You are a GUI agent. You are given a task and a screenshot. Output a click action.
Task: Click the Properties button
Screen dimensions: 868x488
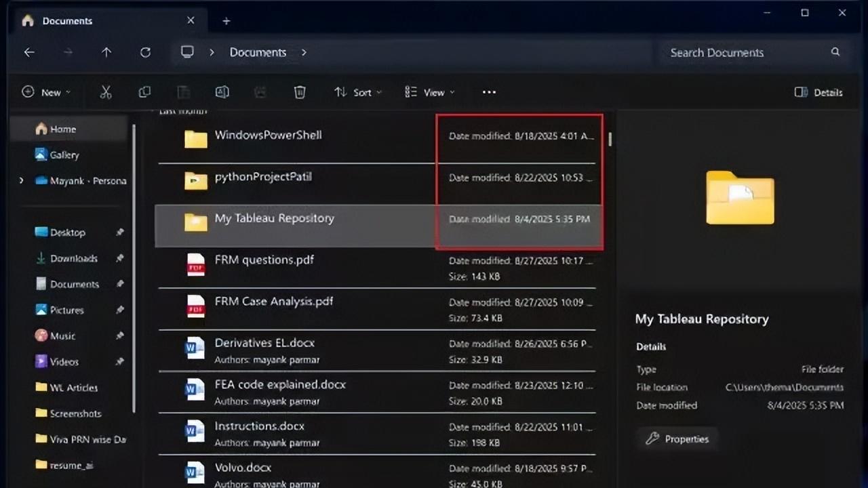[677, 439]
